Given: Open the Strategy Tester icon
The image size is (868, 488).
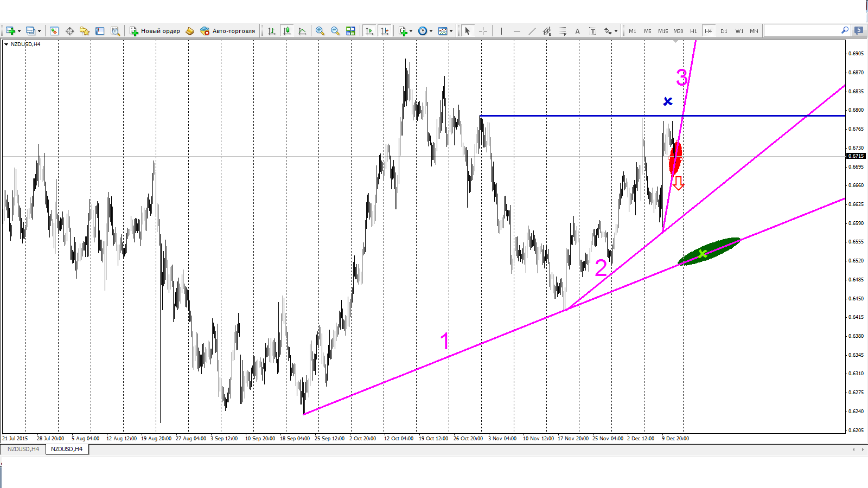Looking at the screenshot, I should tap(115, 31).
